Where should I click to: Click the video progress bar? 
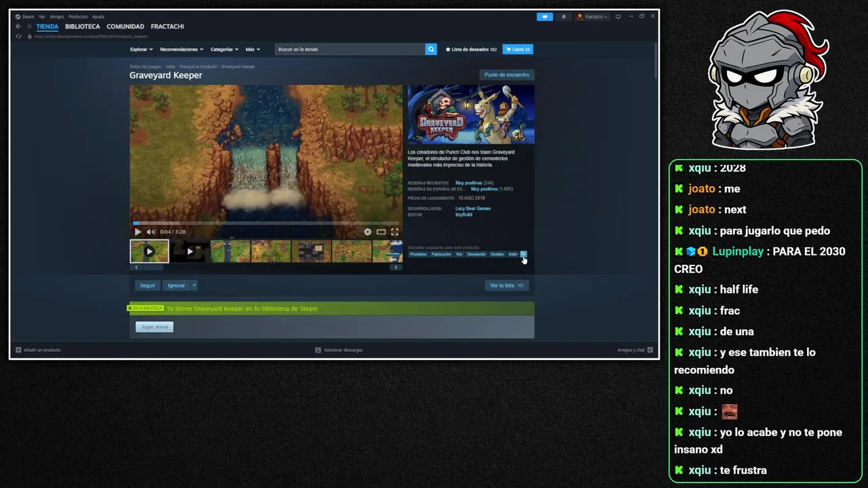[266, 223]
